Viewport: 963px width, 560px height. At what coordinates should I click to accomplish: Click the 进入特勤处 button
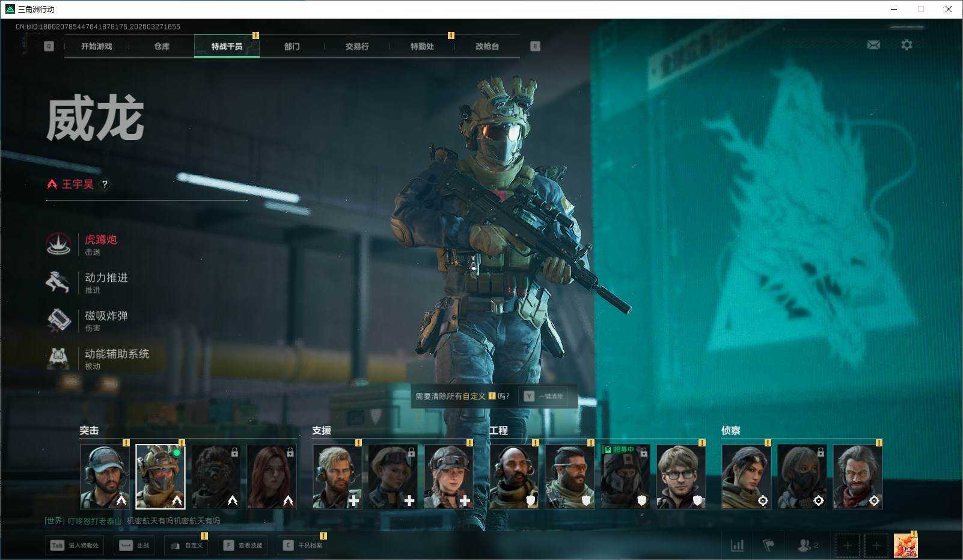click(74, 546)
